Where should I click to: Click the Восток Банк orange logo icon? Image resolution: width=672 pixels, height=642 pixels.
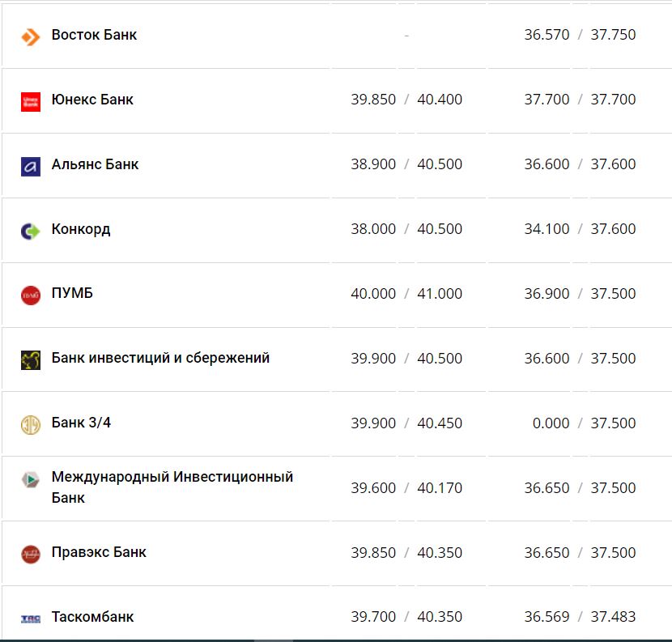click(x=30, y=36)
